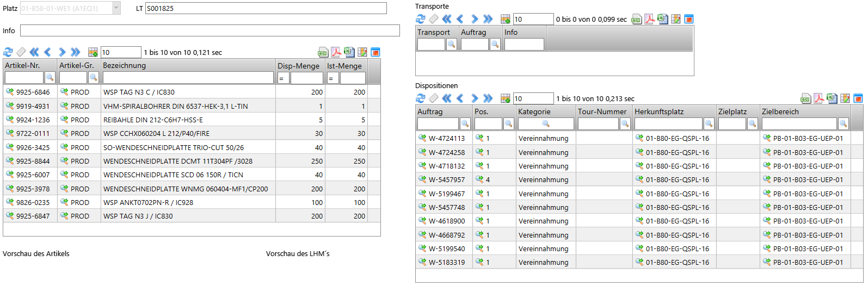The image size is (868, 286).
Task: Click the Info text field
Action: [210, 30]
